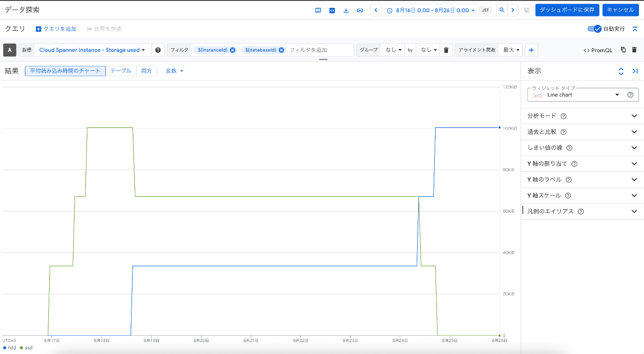Go to previous time range arrow
The image size is (644, 354).
click(376, 10)
